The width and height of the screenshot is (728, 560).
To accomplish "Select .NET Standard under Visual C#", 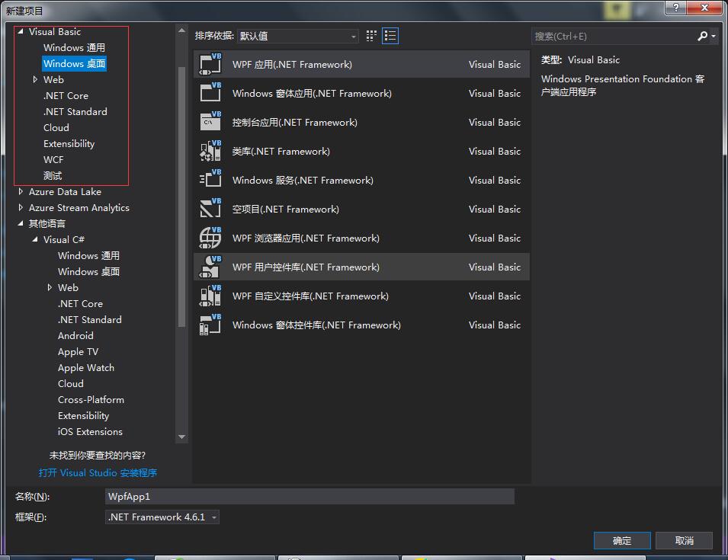I will 90,320.
